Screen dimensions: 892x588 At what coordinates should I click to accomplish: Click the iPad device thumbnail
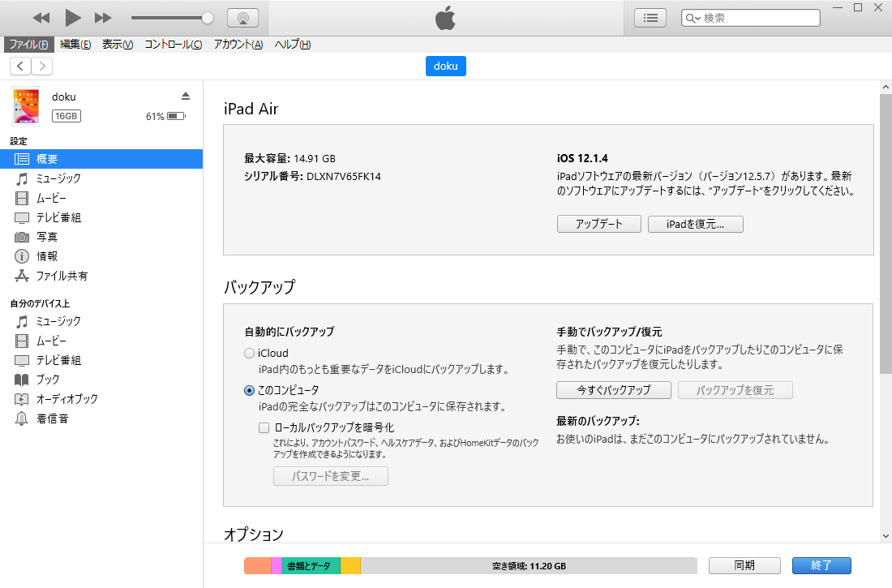pos(26,106)
